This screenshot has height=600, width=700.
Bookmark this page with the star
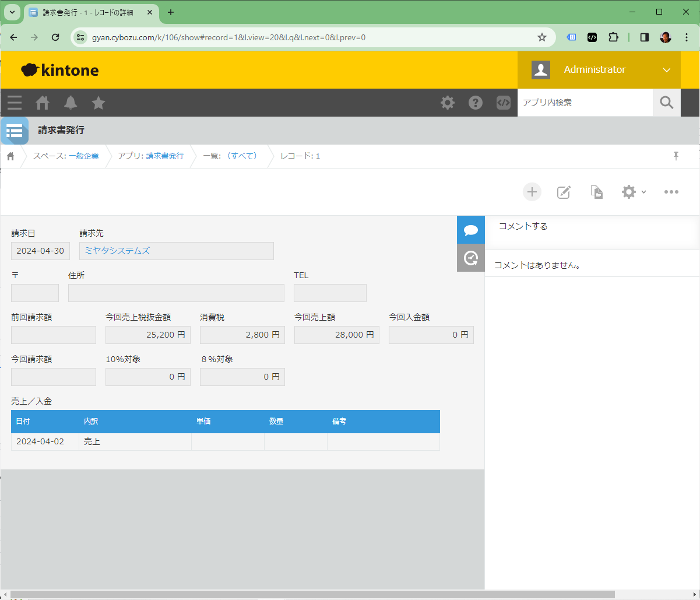pyautogui.click(x=542, y=37)
